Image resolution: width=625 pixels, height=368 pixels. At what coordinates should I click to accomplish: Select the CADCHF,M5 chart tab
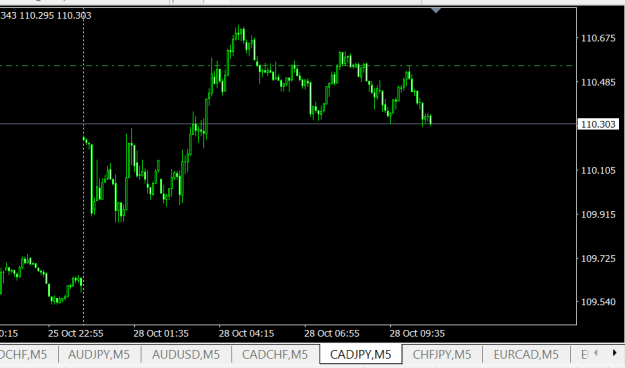275,354
